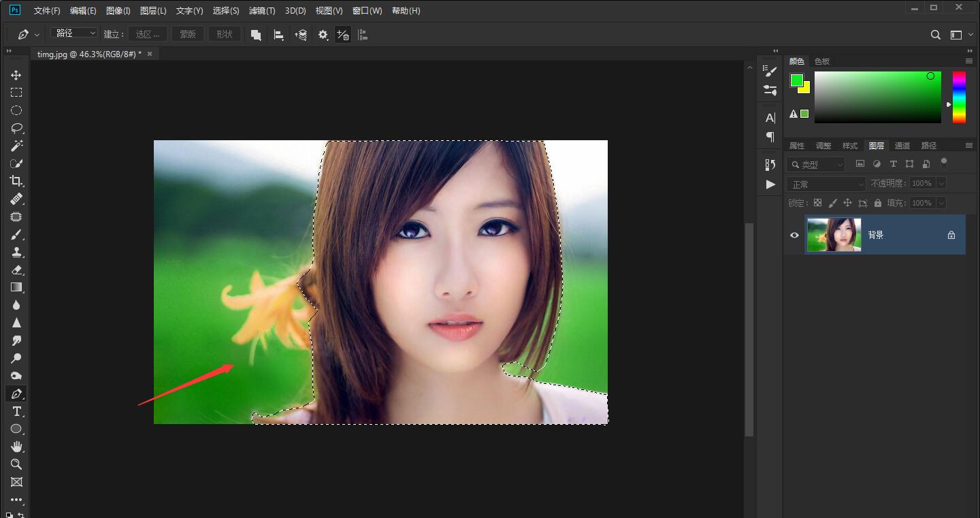Select the Crop tool
This screenshot has width=980, height=518.
coord(16,181)
